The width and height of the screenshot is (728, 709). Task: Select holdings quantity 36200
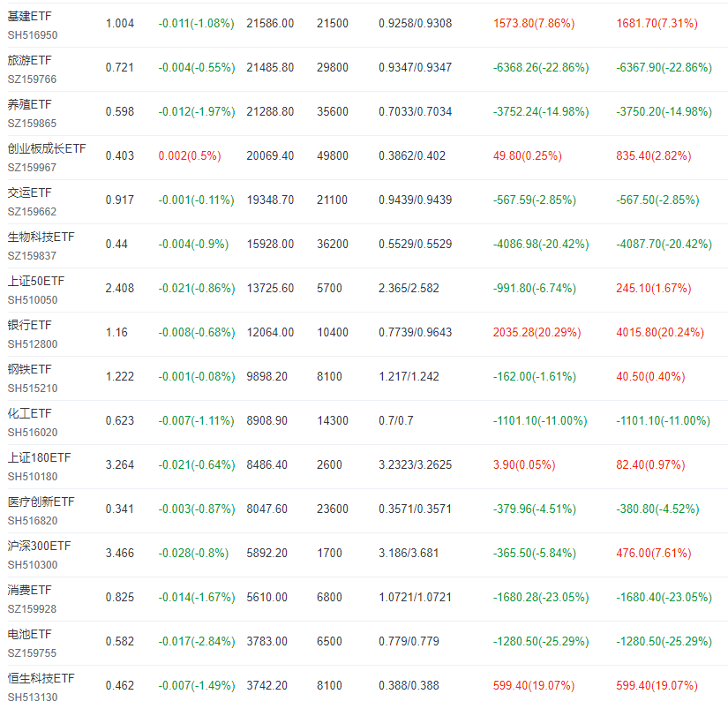(x=333, y=244)
